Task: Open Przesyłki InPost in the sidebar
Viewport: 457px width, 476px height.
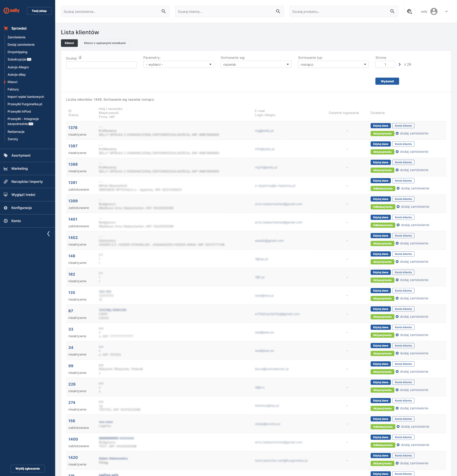Action: 19,111
